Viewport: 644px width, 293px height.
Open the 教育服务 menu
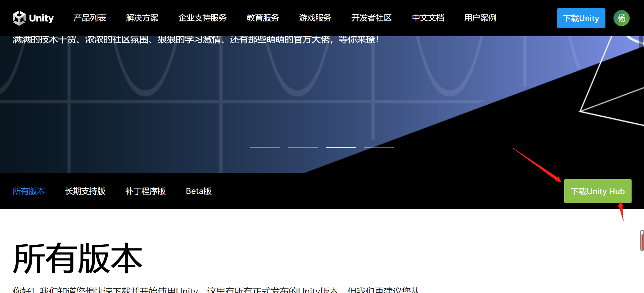(x=263, y=18)
